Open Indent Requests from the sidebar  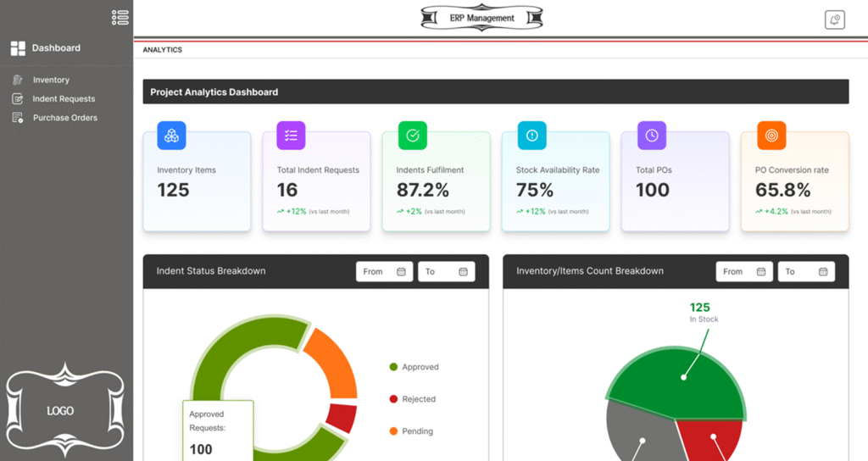tap(64, 99)
